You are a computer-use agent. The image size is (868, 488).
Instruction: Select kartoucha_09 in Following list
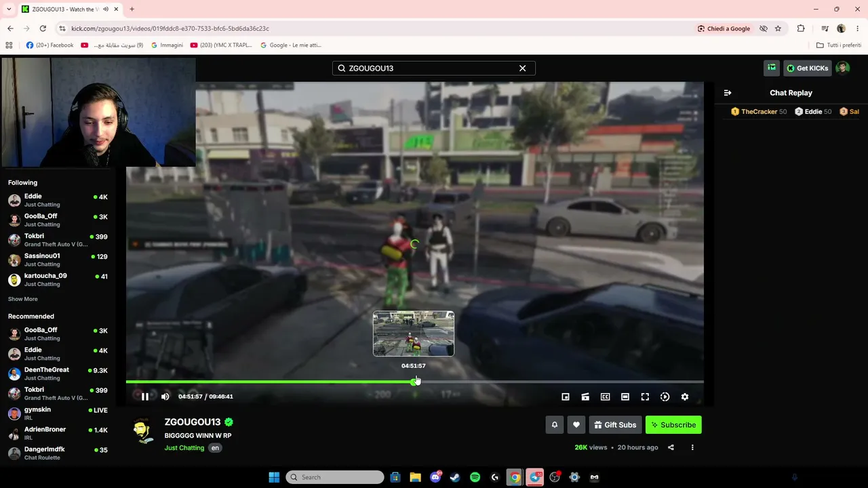58,279
